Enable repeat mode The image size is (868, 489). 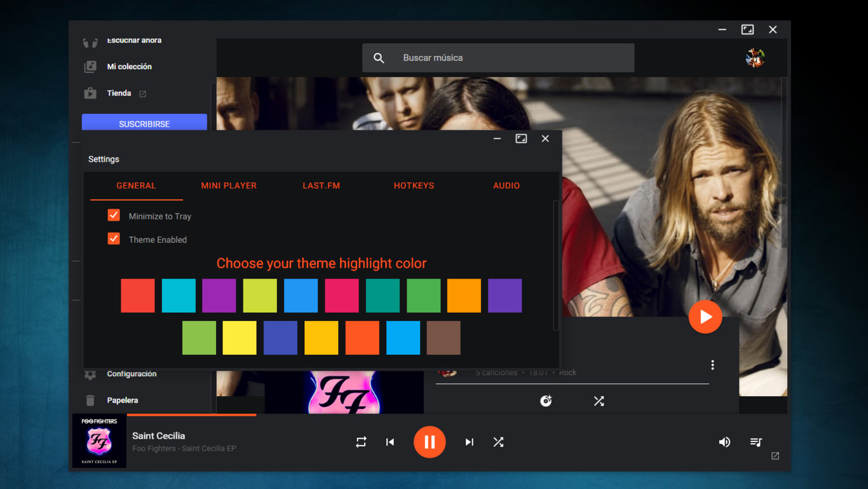click(361, 442)
